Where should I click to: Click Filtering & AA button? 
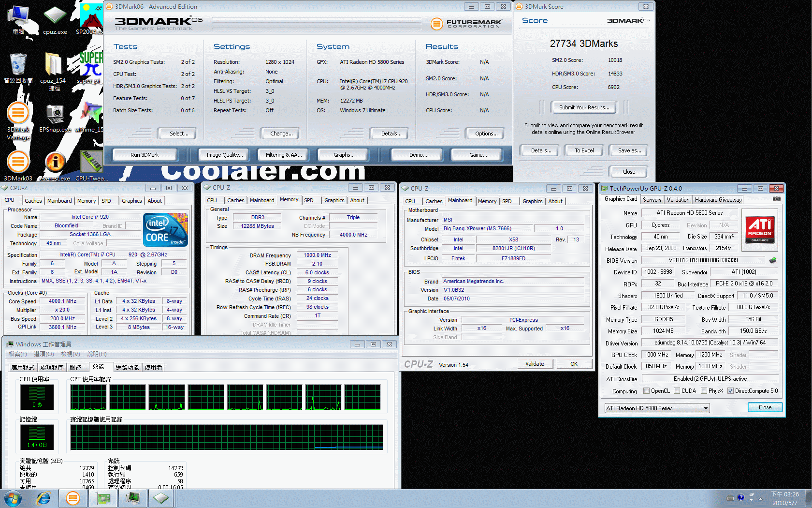point(284,155)
